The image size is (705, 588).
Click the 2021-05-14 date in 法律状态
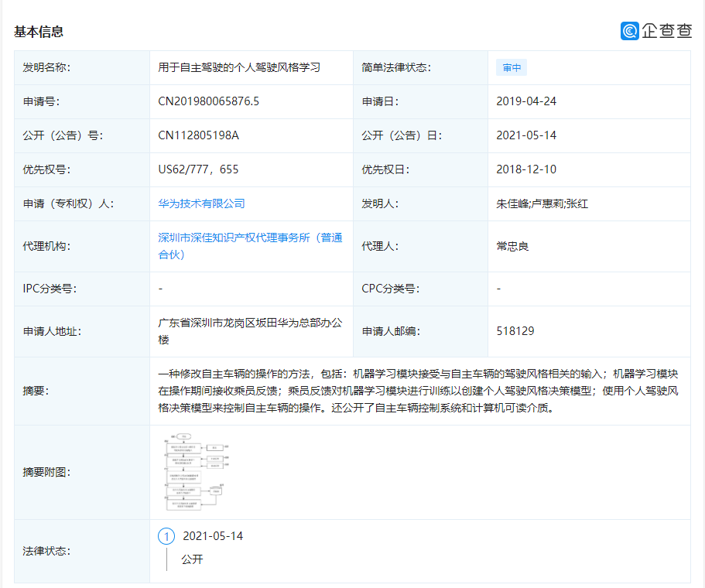[214, 535]
